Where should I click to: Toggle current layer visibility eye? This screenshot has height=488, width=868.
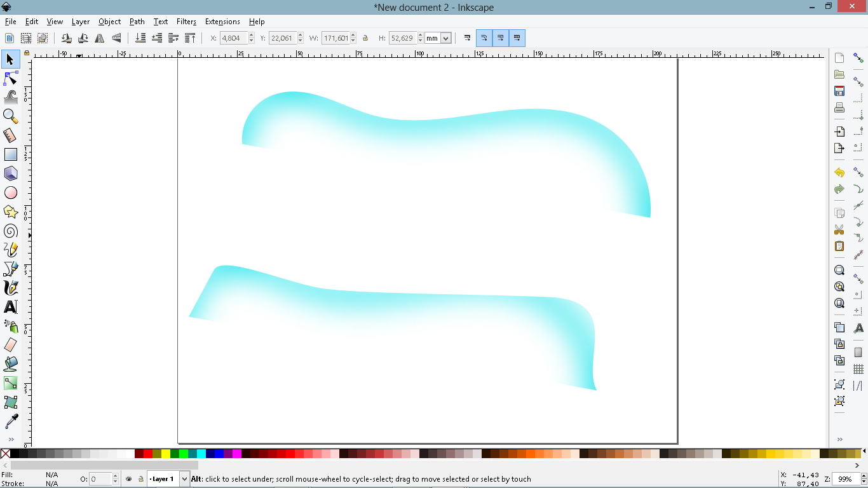128,479
